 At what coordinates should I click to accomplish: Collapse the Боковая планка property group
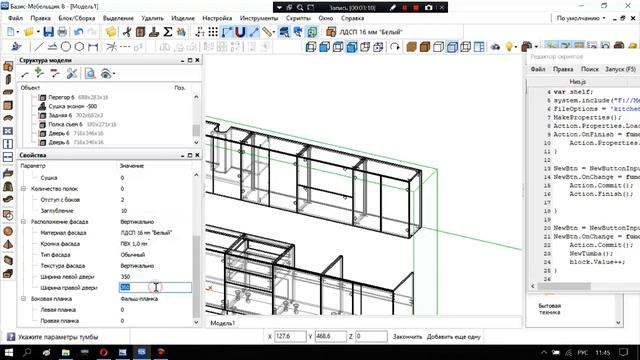24,299
